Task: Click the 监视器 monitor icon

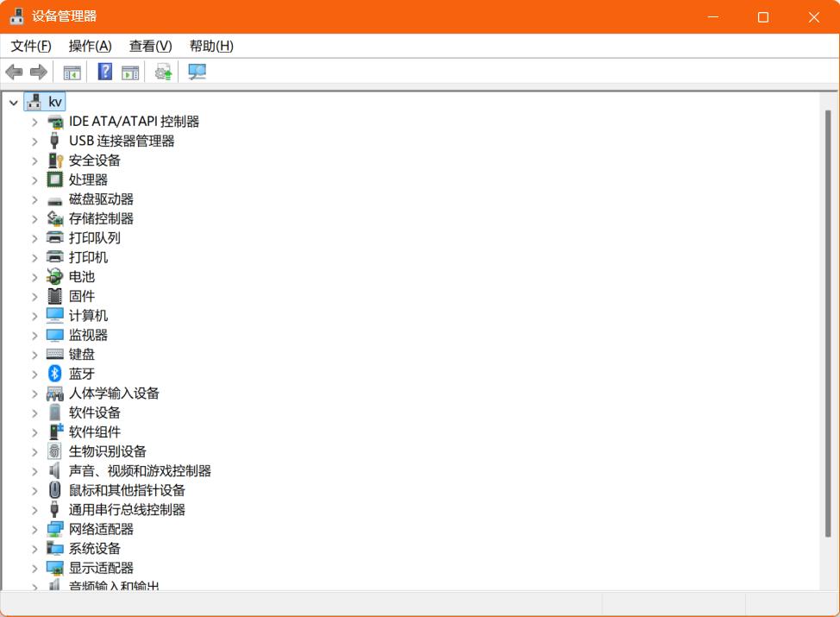Action: (x=54, y=336)
